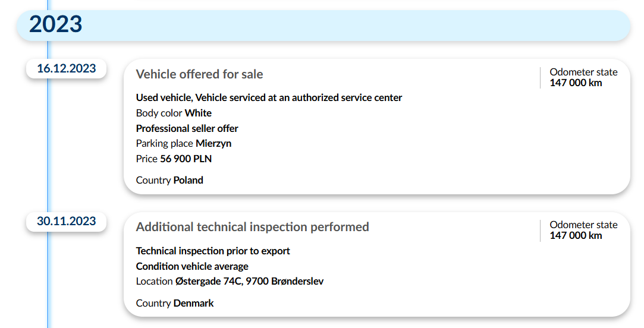This screenshot has height=328, width=644.
Task: Click Country Poland text
Action: [x=169, y=180]
